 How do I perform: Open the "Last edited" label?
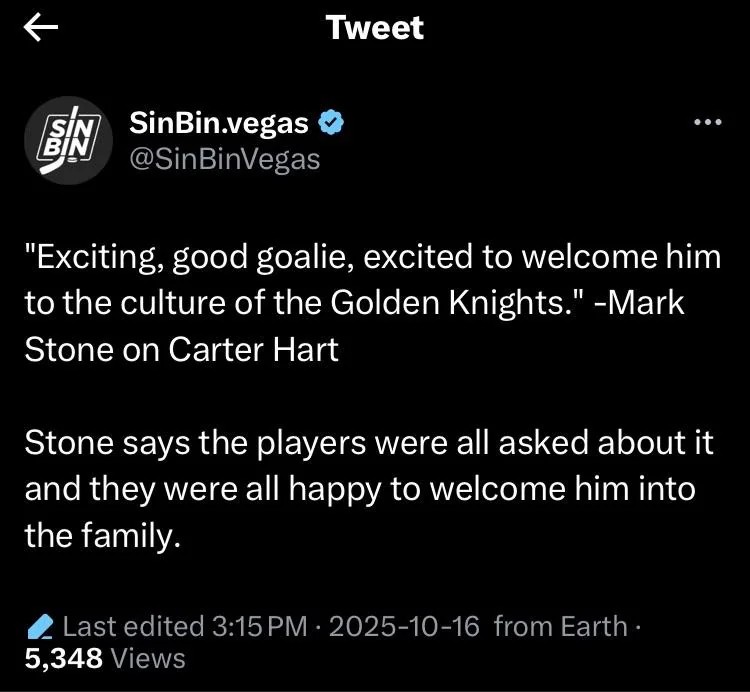coord(133,627)
